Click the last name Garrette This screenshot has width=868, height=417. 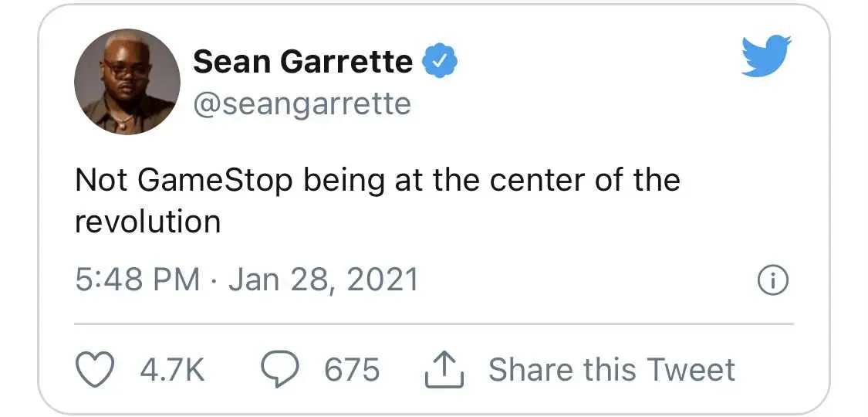tap(346, 61)
